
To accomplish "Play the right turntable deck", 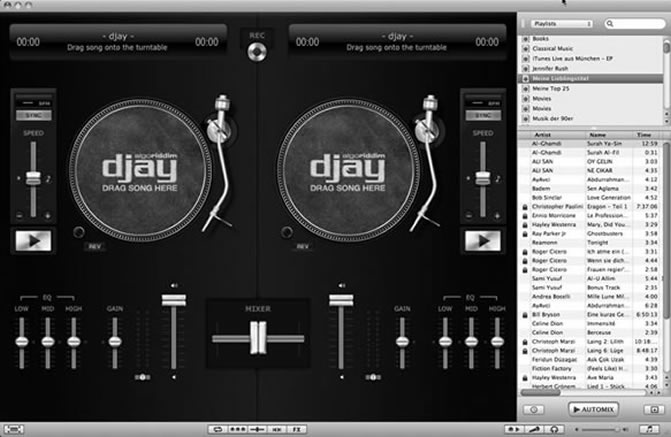I will pos(483,241).
